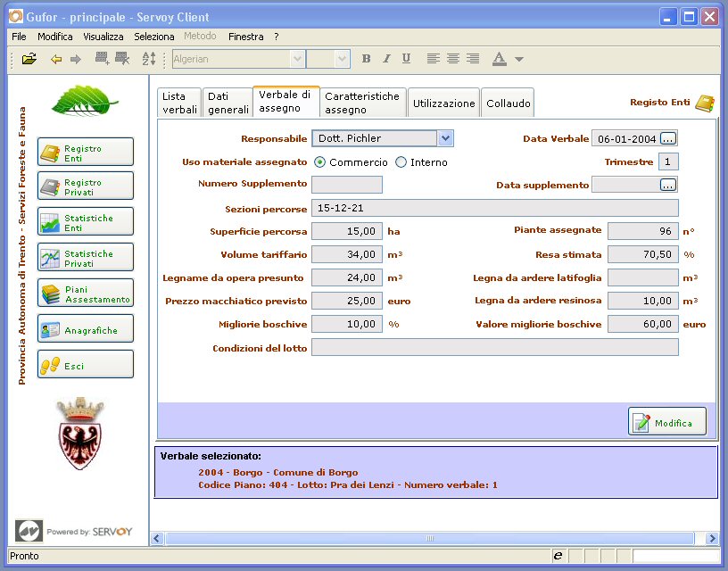Click the open folder toolbar icon
The image size is (728, 571).
click(x=29, y=59)
